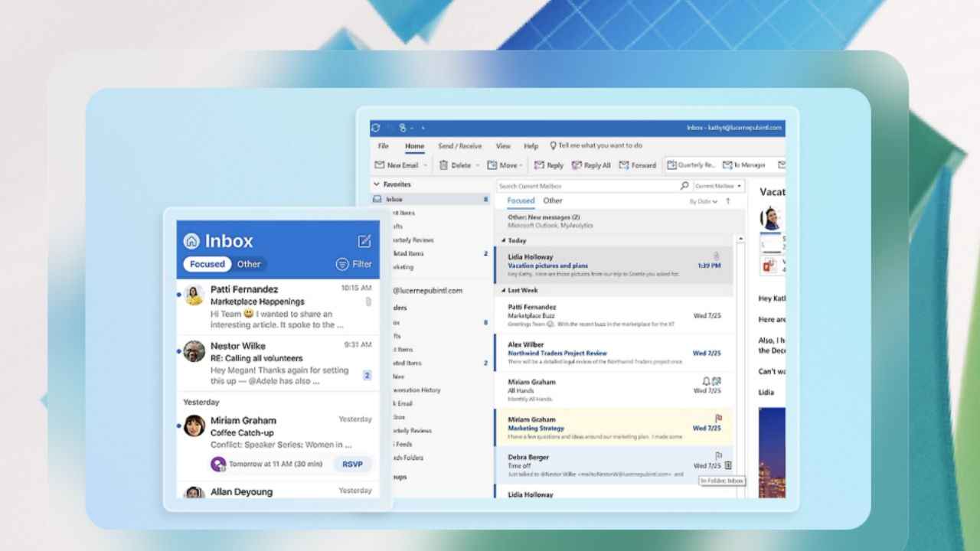
Task: Open Alex Wilber Northwind Traders Project Review email
Action: tap(613, 353)
